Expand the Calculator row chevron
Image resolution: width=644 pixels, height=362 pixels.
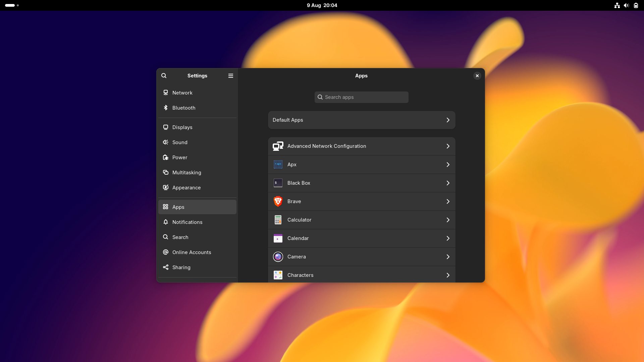[448, 220]
